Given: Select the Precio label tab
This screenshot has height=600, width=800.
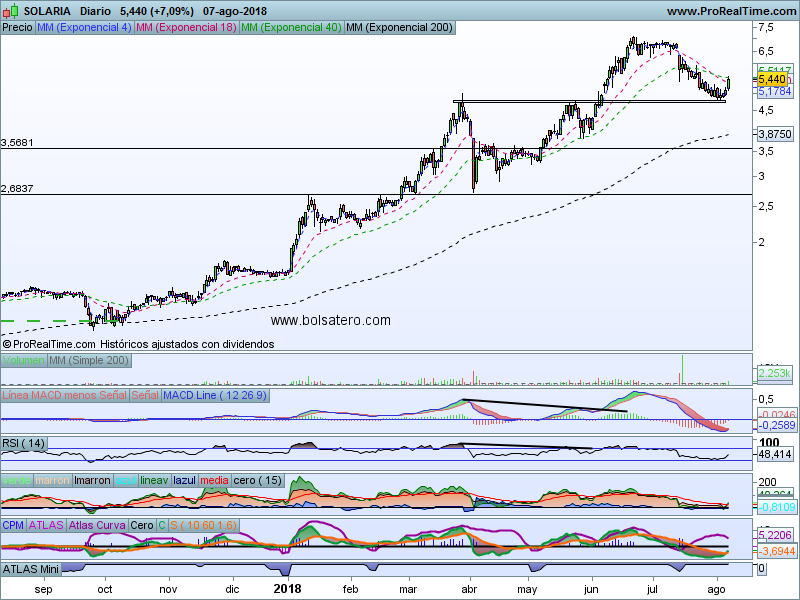Looking at the screenshot, I should (17, 27).
